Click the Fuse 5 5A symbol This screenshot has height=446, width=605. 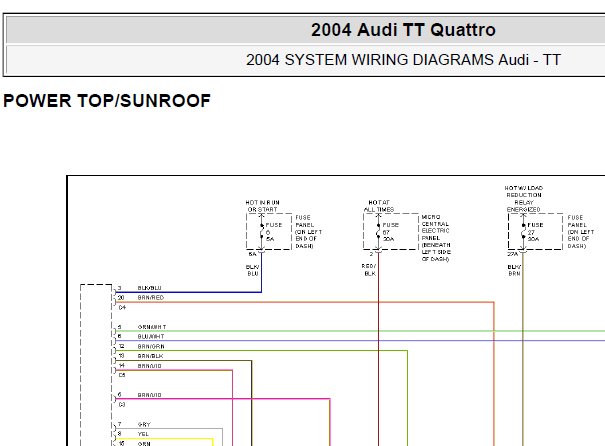(262, 232)
